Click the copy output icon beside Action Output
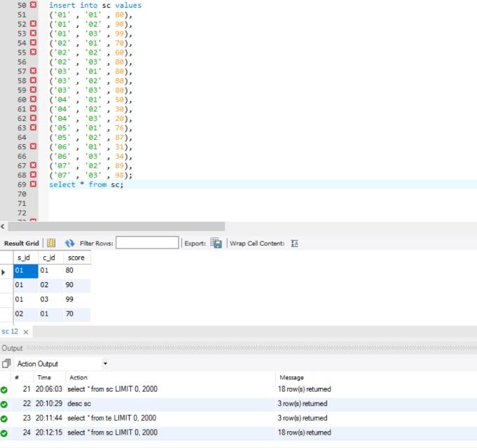Viewport: 477px width, 448px height. click(x=6, y=364)
